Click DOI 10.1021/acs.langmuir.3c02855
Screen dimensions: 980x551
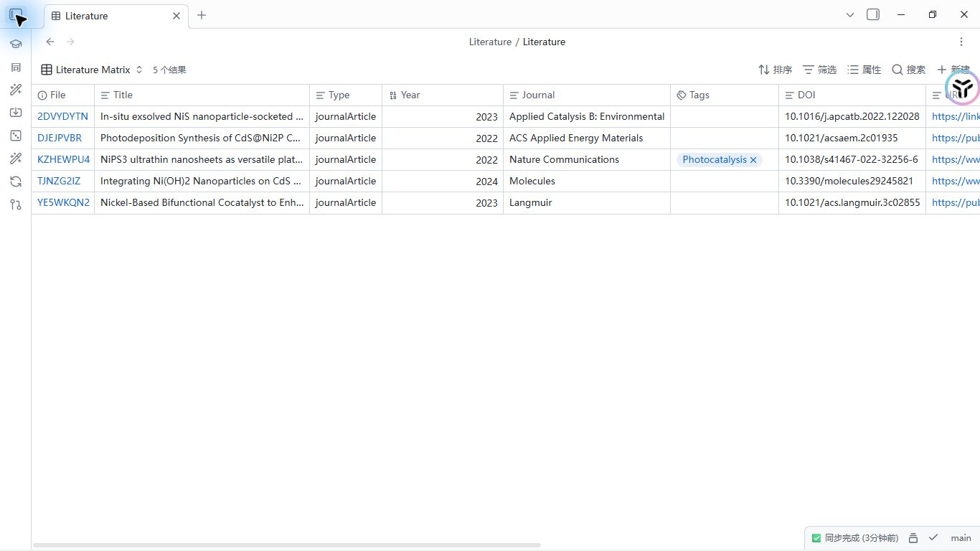point(852,202)
